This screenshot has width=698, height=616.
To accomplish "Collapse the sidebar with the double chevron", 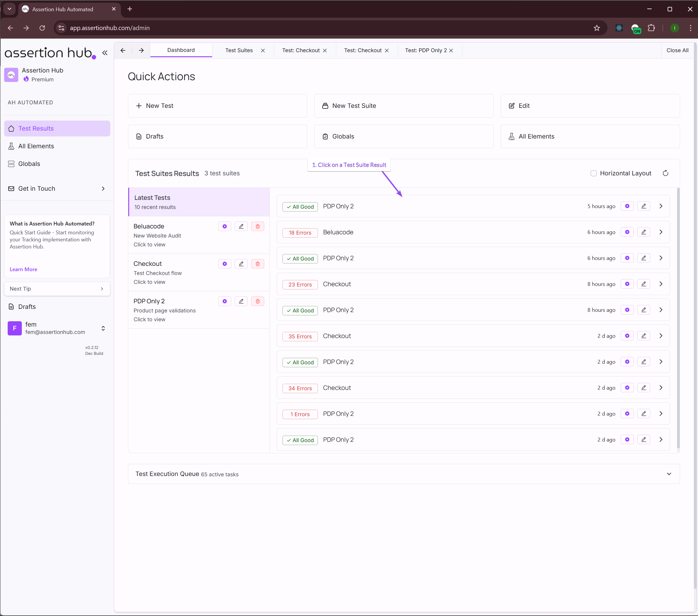I will [x=105, y=53].
